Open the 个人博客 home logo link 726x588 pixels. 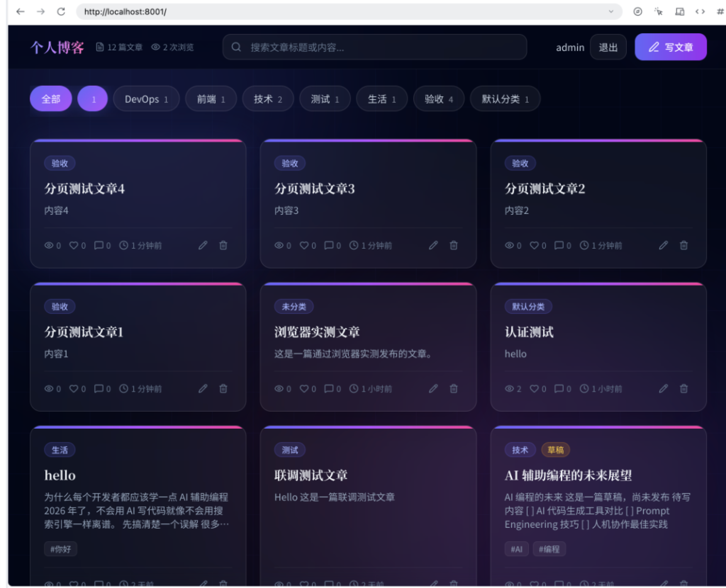[57, 47]
